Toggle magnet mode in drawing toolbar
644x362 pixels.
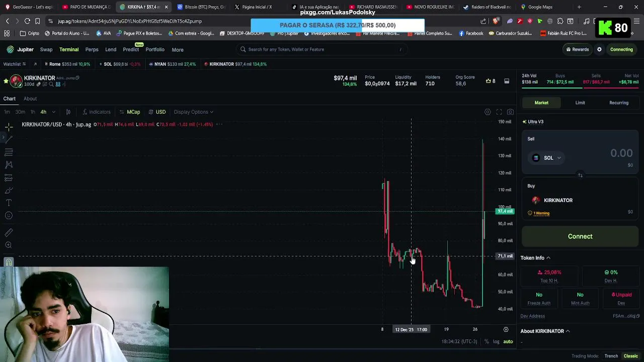(9, 262)
